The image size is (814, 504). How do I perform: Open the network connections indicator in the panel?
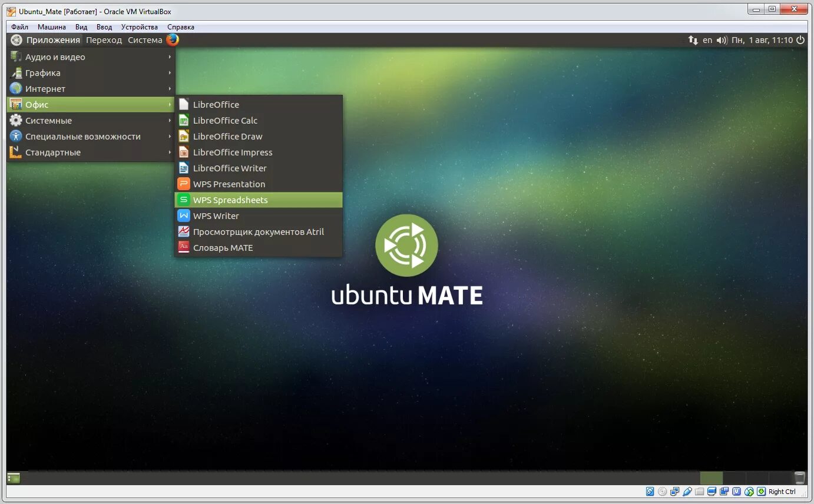[693, 40]
